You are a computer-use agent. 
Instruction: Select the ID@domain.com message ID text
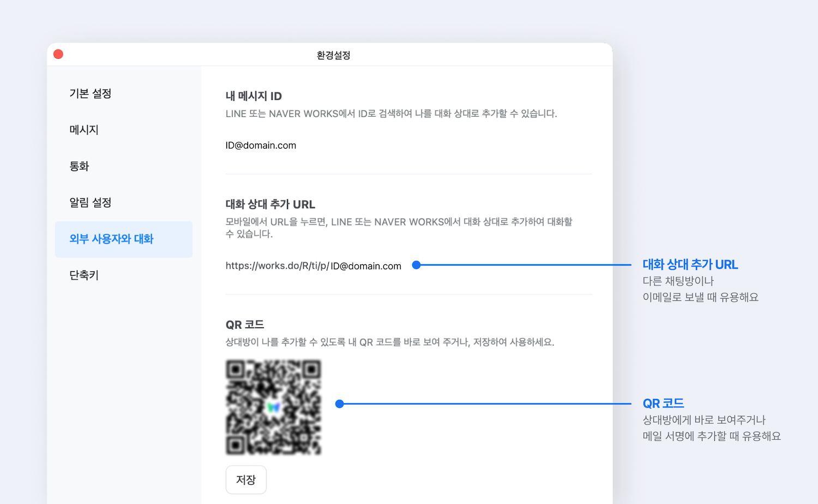point(261,145)
